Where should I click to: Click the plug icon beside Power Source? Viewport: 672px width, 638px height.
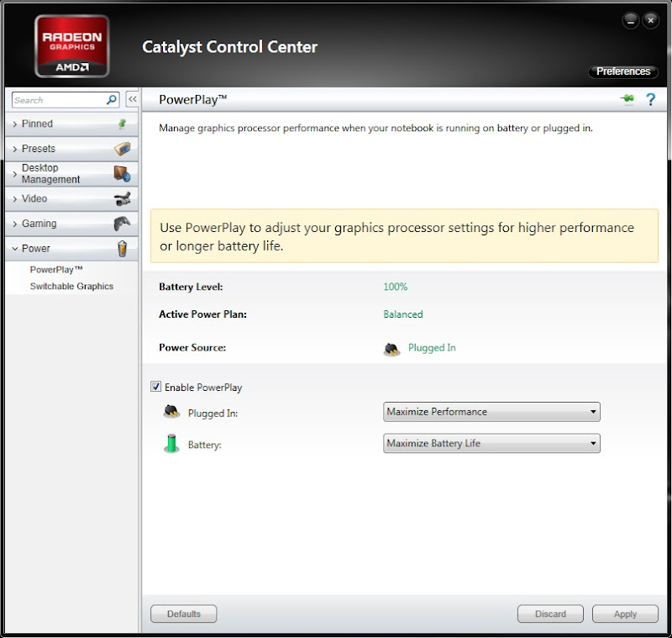(391, 350)
